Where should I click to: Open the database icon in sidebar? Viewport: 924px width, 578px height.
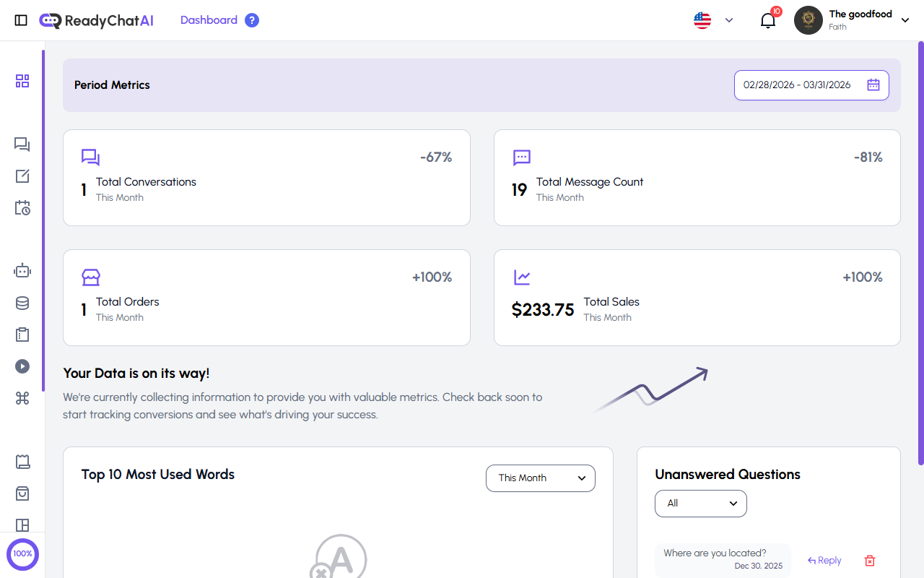click(22, 303)
